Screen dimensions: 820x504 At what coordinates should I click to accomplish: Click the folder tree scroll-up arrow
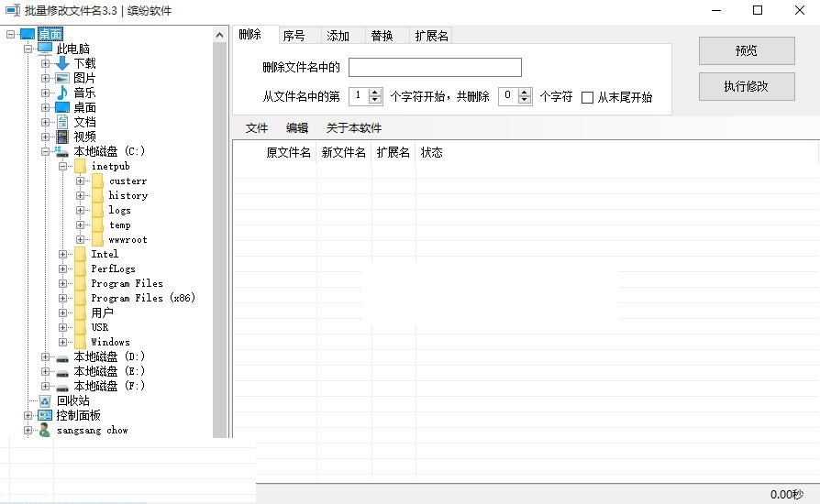coord(219,35)
